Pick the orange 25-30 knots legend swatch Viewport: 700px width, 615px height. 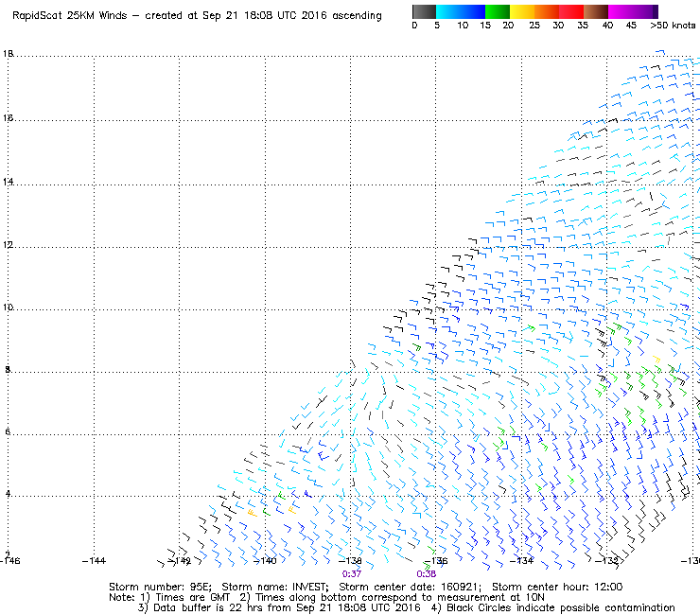[x=547, y=11]
